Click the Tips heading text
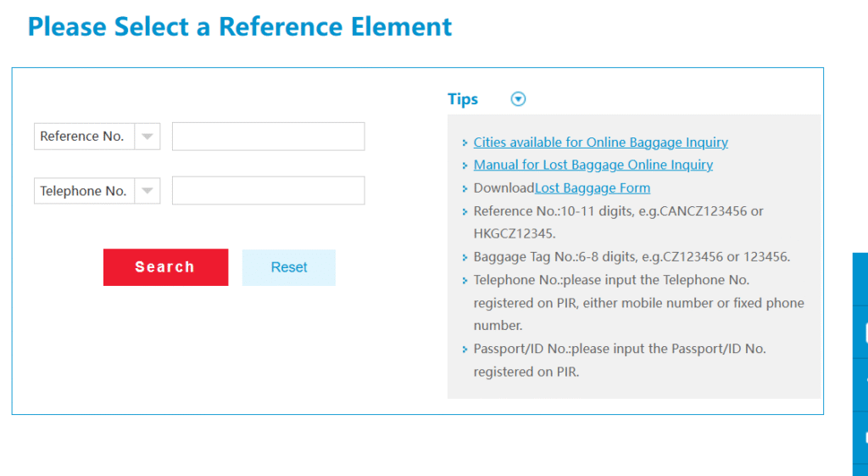The height and width of the screenshot is (476, 868). [x=463, y=99]
